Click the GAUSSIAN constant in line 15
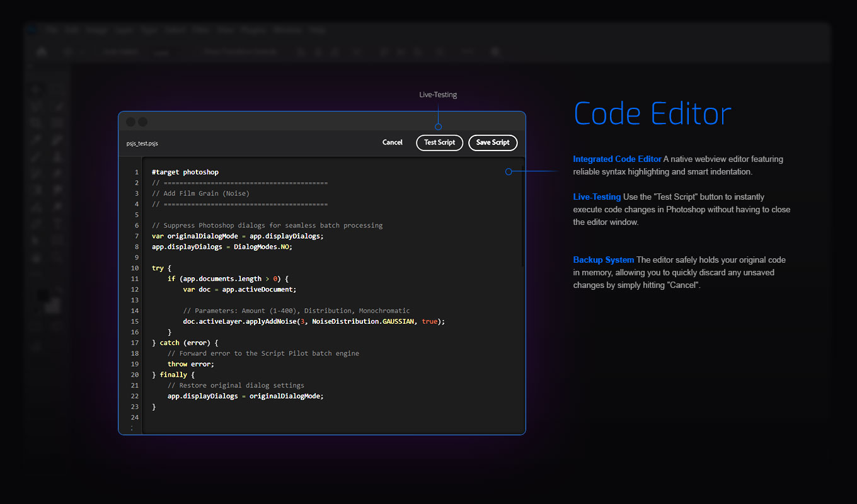This screenshot has width=857, height=504. [x=398, y=321]
